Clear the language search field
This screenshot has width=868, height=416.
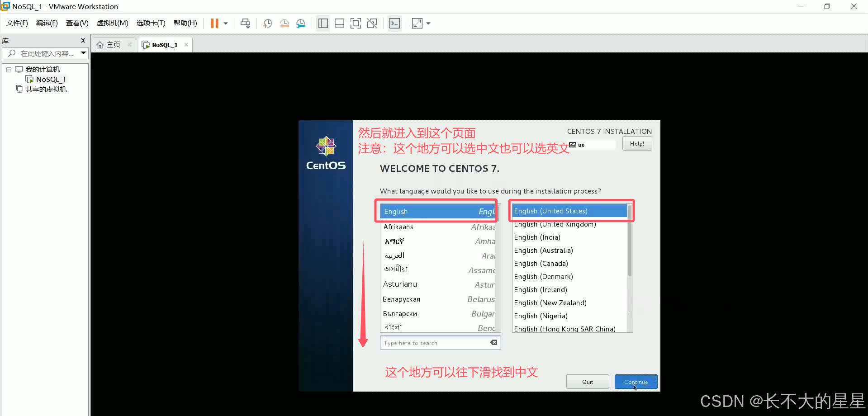pos(494,342)
